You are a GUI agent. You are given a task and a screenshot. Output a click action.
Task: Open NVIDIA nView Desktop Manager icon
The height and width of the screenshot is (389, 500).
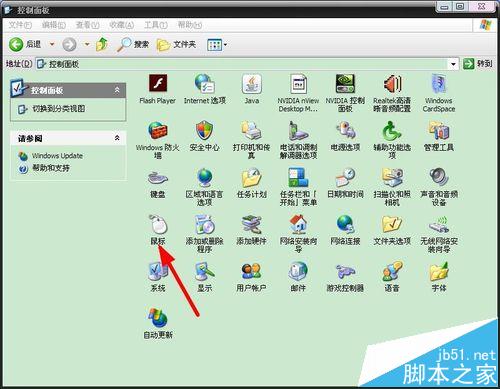(x=298, y=83)
